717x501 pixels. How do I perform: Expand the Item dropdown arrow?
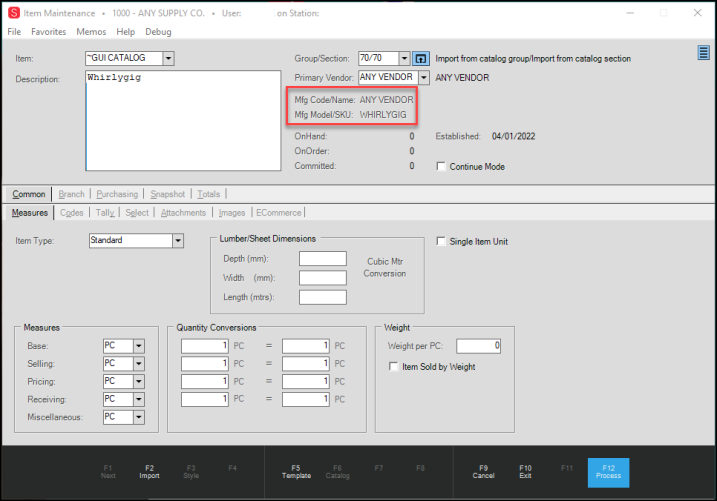(168, 58)
